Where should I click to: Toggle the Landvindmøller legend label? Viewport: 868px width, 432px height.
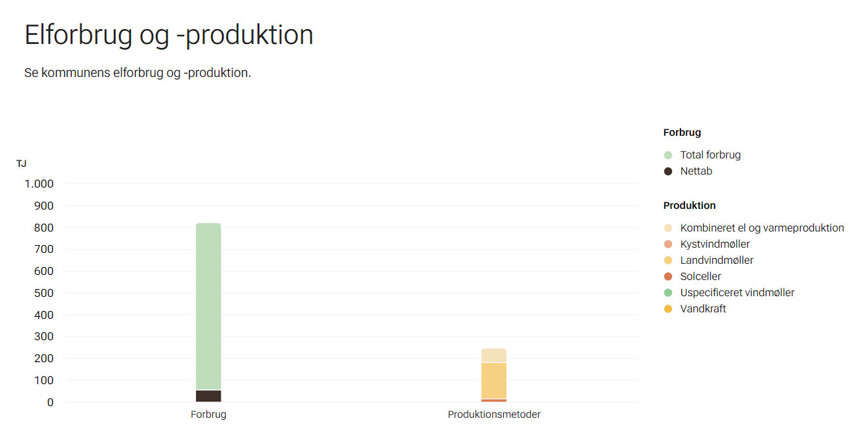point(717,261)
